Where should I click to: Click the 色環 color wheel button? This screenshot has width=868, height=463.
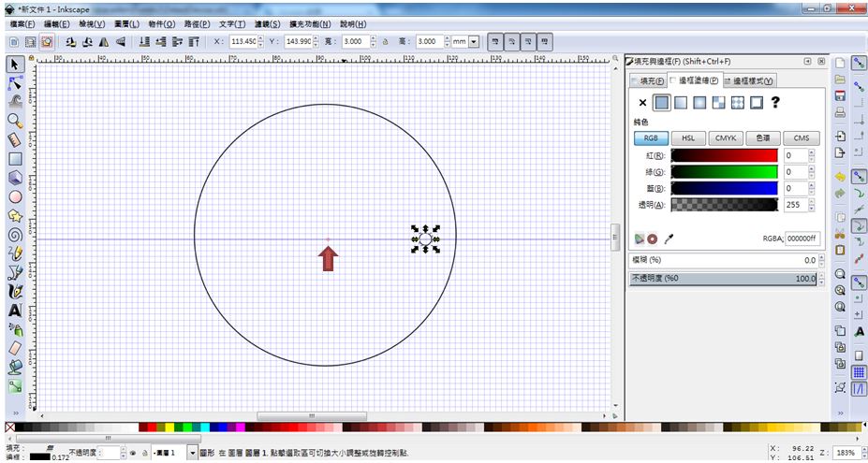pyautogui.click(x=763, y=138)
